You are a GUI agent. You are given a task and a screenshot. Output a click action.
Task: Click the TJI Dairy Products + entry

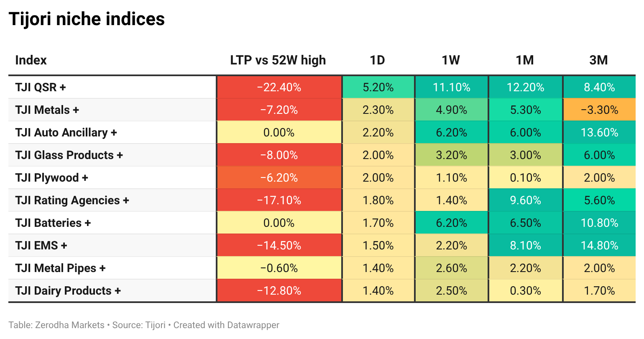(x=68, y=291)
